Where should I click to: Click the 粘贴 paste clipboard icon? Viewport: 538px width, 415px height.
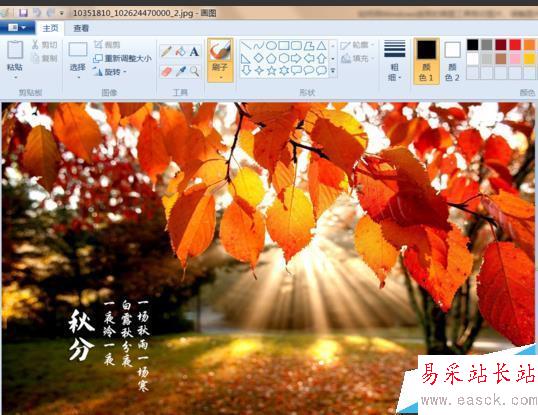click(15, 50)
